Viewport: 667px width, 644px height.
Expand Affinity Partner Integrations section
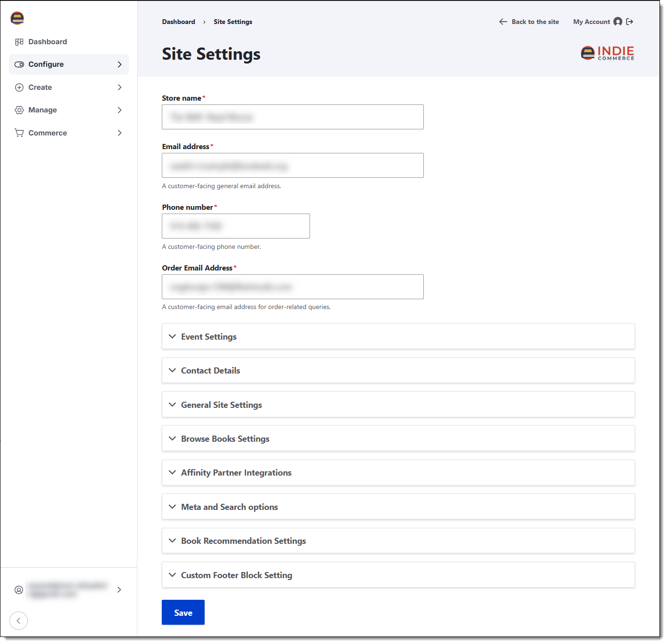click(398, 473)
